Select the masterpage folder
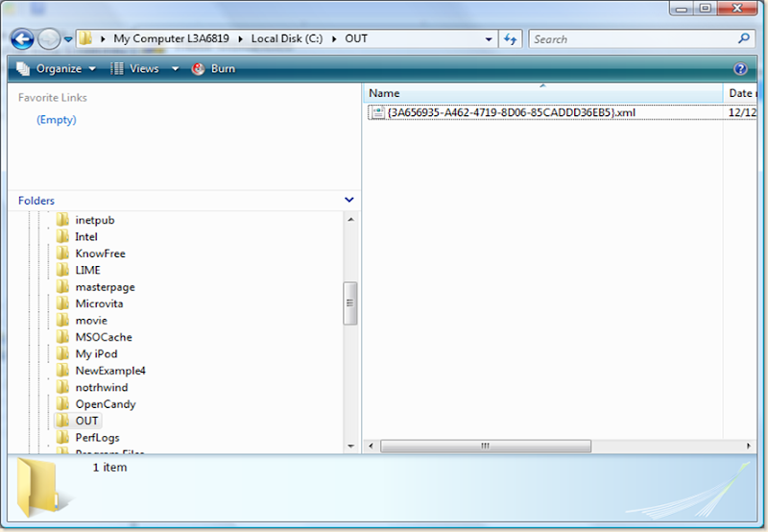 105,287
